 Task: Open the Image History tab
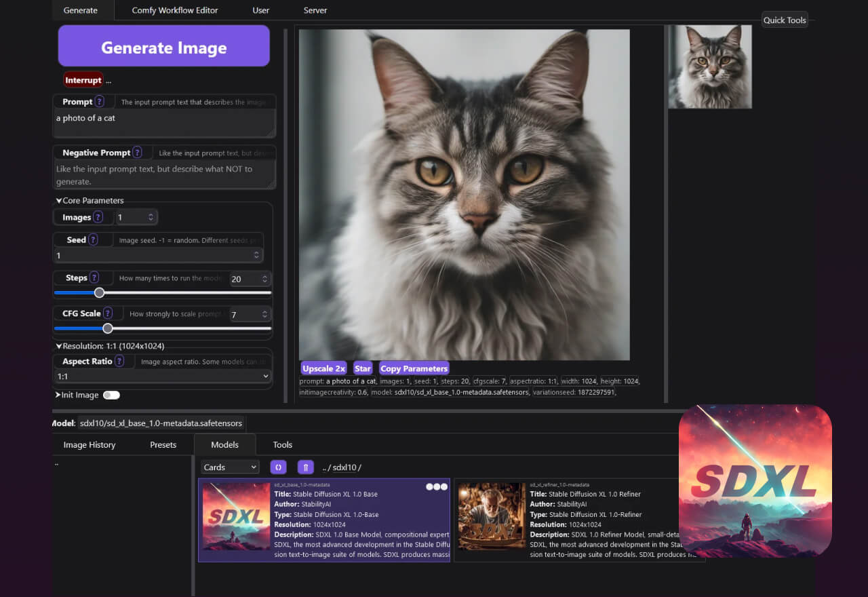point(90,445)
